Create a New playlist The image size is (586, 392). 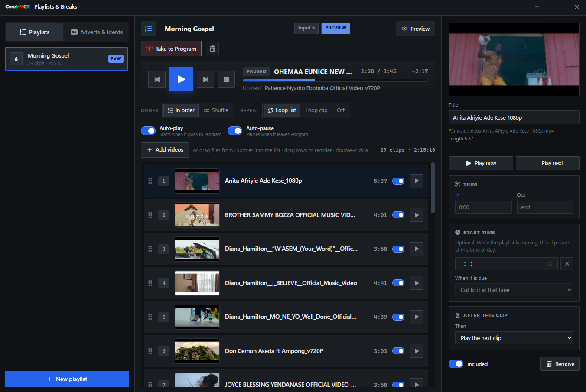(x=67, y=379)
